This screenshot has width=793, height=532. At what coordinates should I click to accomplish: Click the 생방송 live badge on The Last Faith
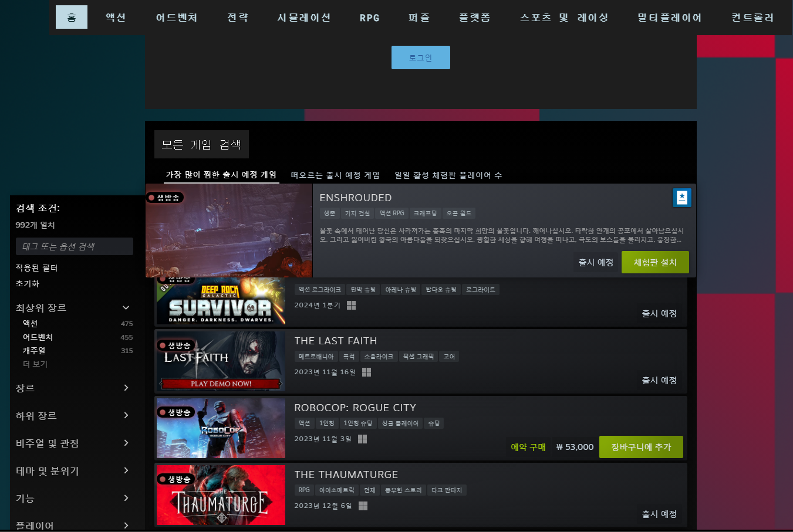(176, 345)
